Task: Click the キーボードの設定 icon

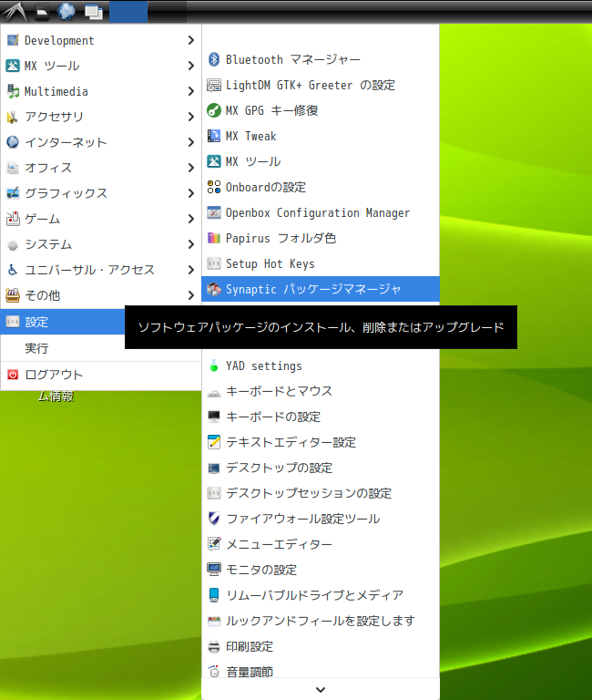Action: point(214,417)
